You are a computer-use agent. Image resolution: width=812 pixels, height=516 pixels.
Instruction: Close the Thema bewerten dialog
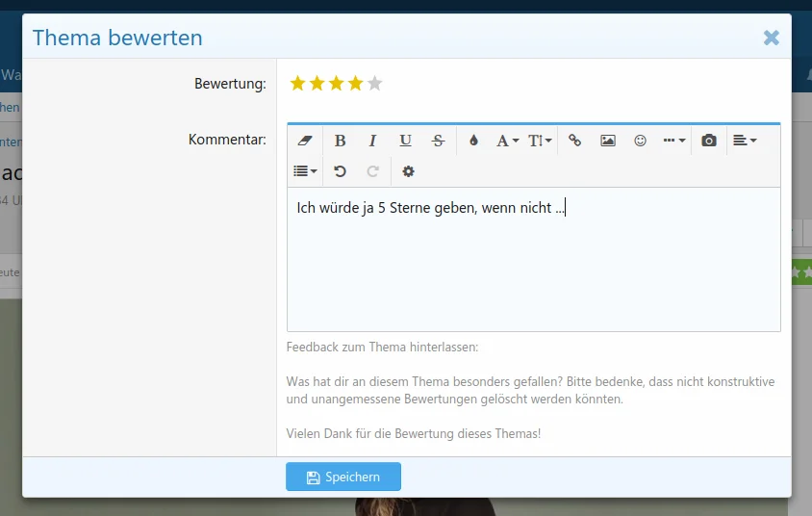point(771,38)
